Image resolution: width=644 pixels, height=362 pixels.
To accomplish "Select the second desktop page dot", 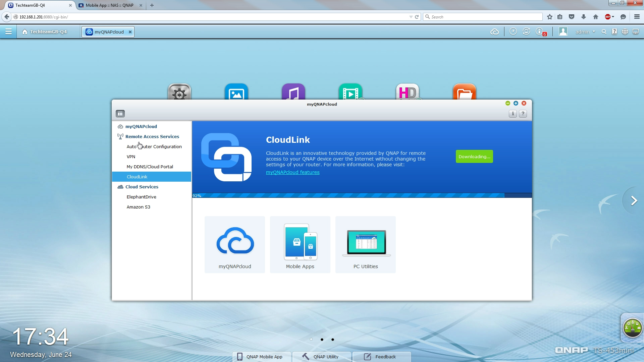I will [x=322, y=340].
